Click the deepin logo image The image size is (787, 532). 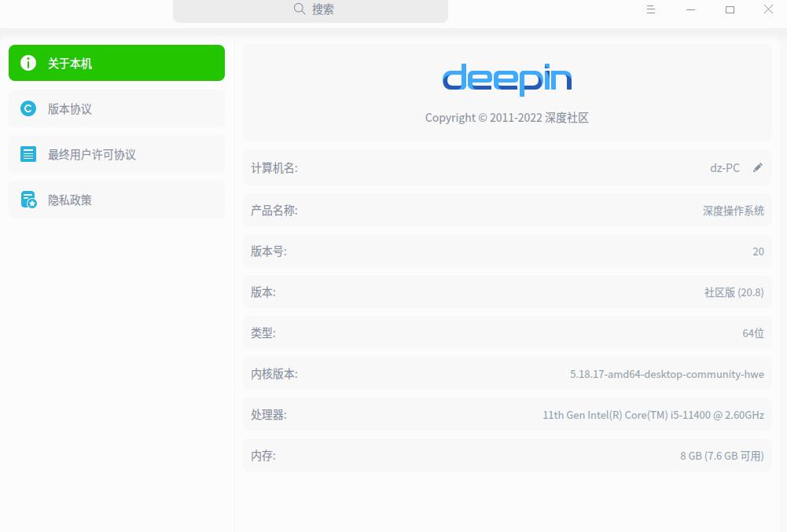(x=506, y=79)
